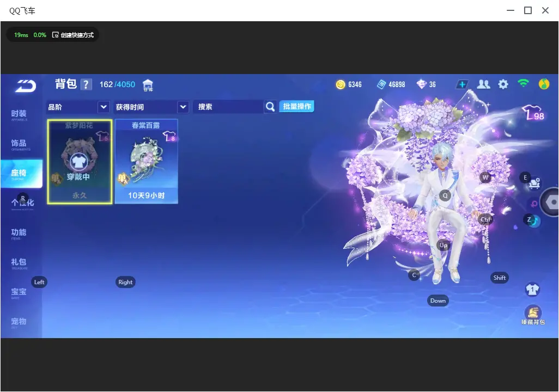
Task: Open the warehouse storage icon
Action: pyautogui.click(x=148, y=85)
